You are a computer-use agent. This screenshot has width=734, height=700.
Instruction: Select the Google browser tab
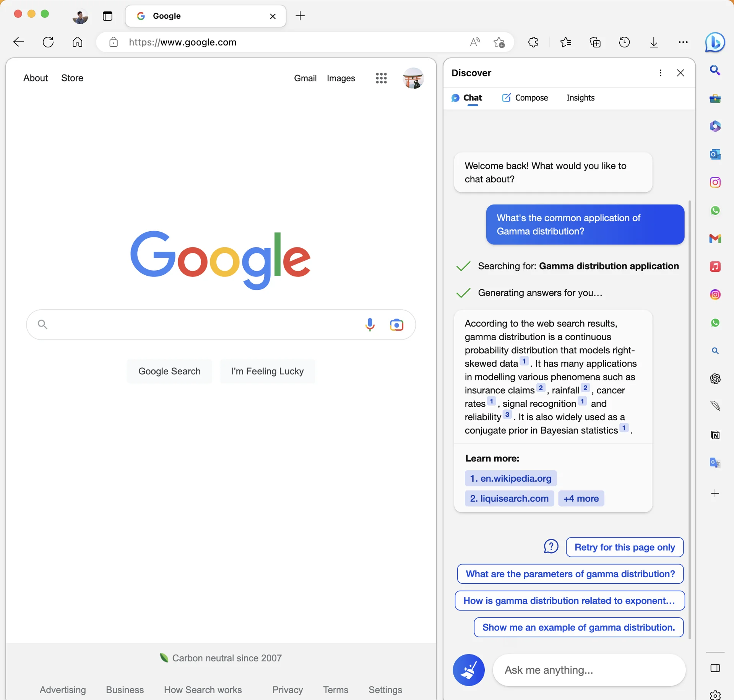point(205,16)
